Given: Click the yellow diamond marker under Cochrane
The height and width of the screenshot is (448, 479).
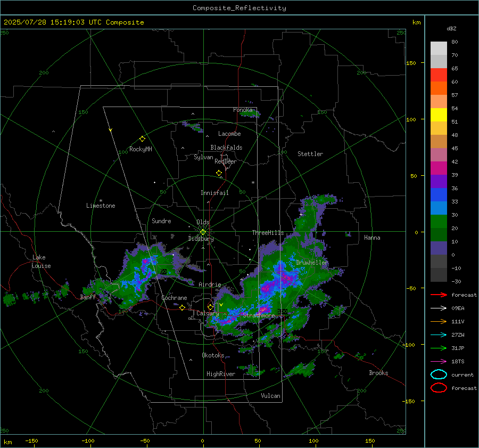Looking at the screenshot, I should point(182,307).
